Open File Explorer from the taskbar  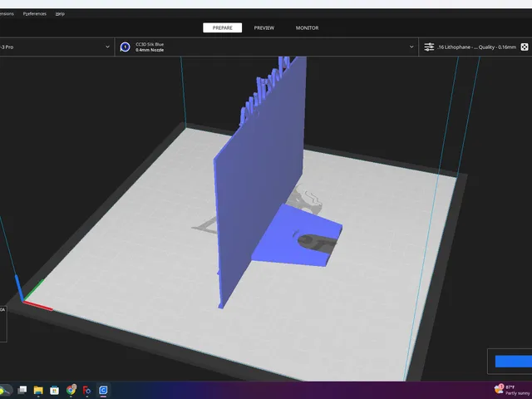[x=38, y=390]
